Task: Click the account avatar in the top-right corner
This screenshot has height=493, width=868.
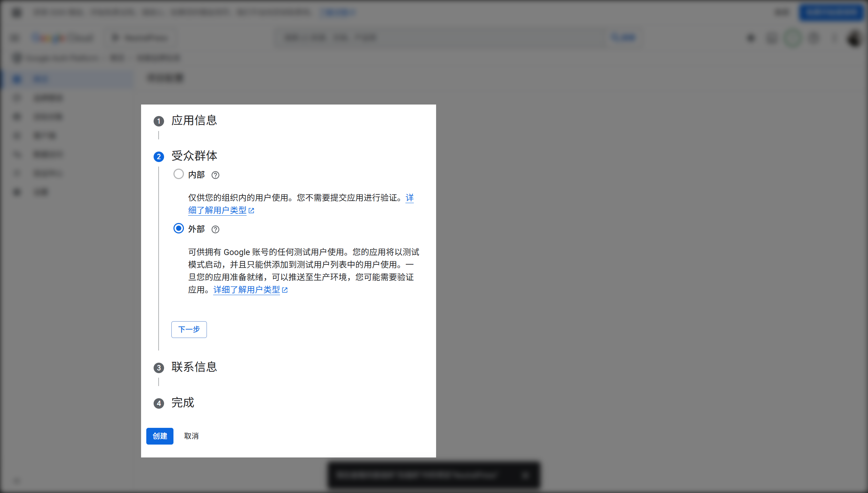Action: point(853,38)
